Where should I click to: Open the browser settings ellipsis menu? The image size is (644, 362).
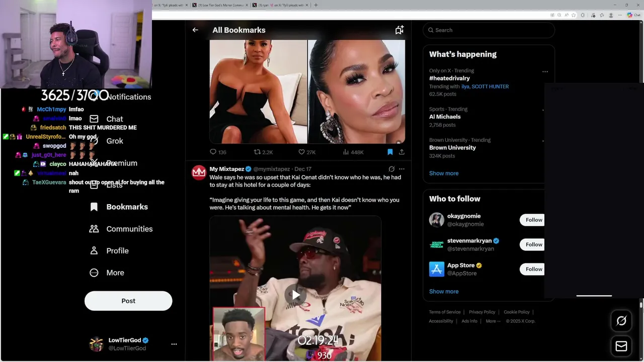tap(620, 15)
